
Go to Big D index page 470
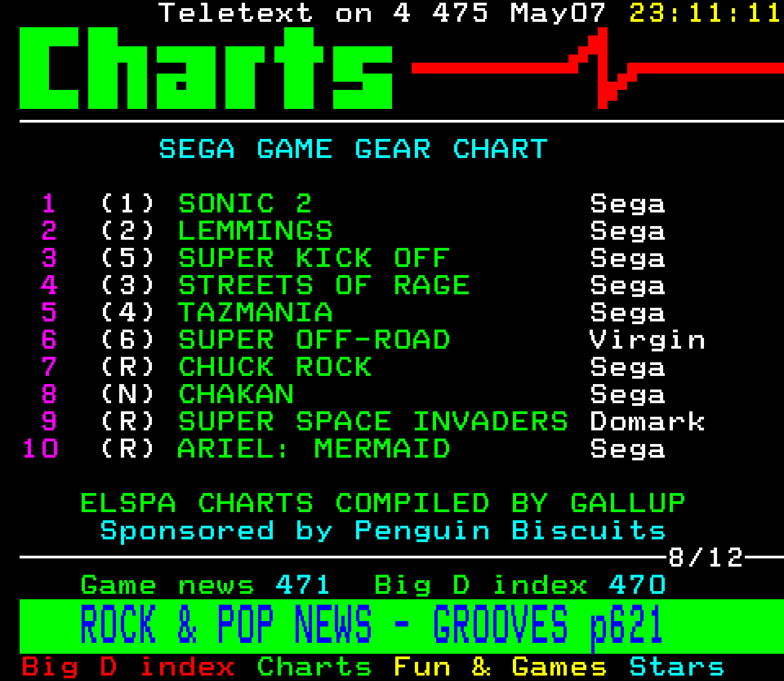520,586
